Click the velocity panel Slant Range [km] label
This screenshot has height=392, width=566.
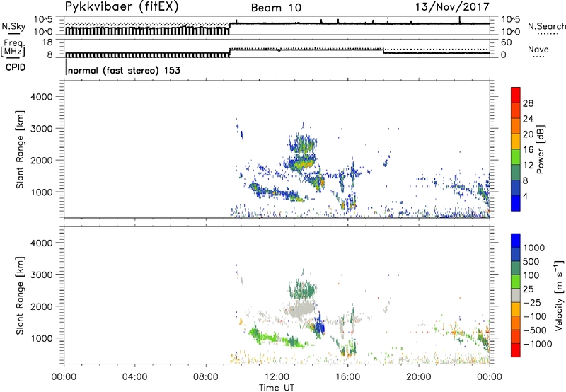(x=20, y=295)
